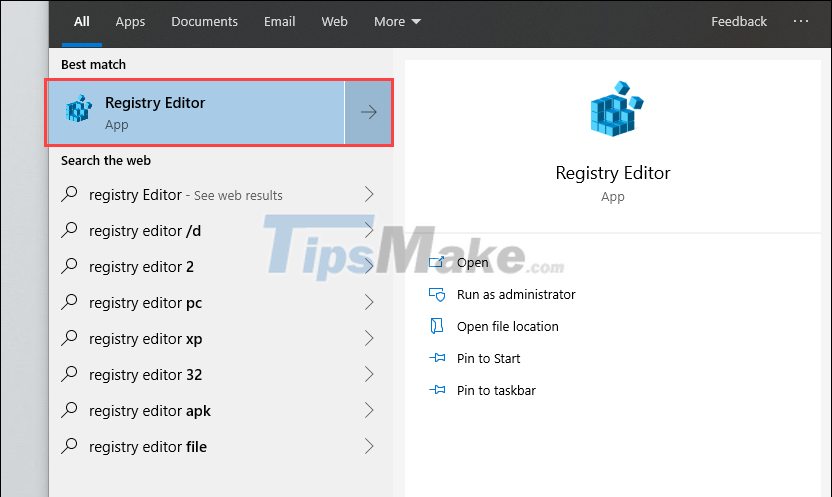Click the large Registry Editor icon in preview
Image resolution: width=832 pixels, height=497 pixels.
(x=616, y=109)
